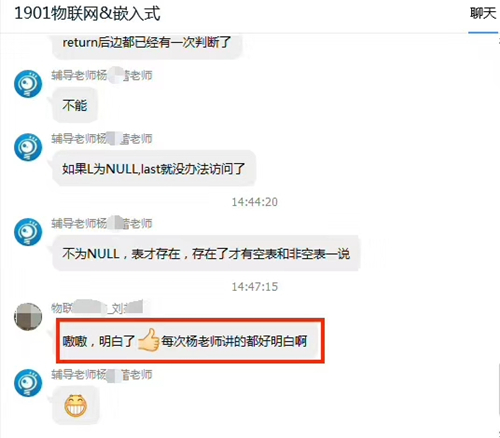Click the grinning face emoji message

pos(76,405)
